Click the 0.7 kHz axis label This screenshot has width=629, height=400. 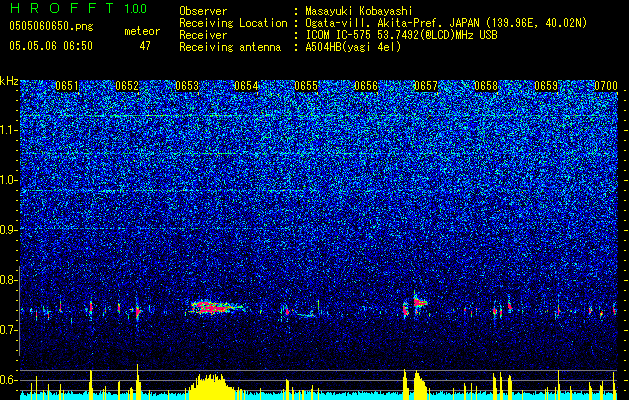9,330
